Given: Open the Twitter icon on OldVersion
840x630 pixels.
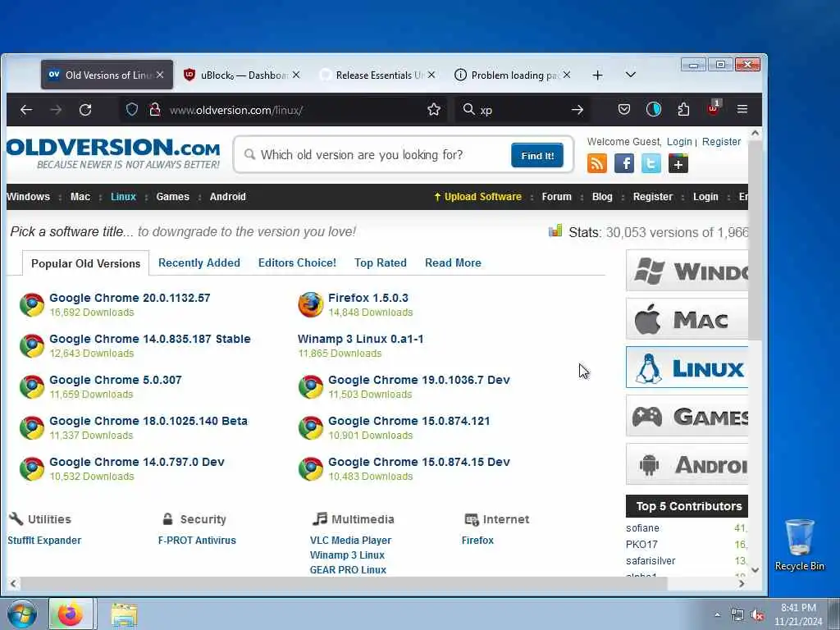Looking at the screenshot, I should [x=651, y=163].
